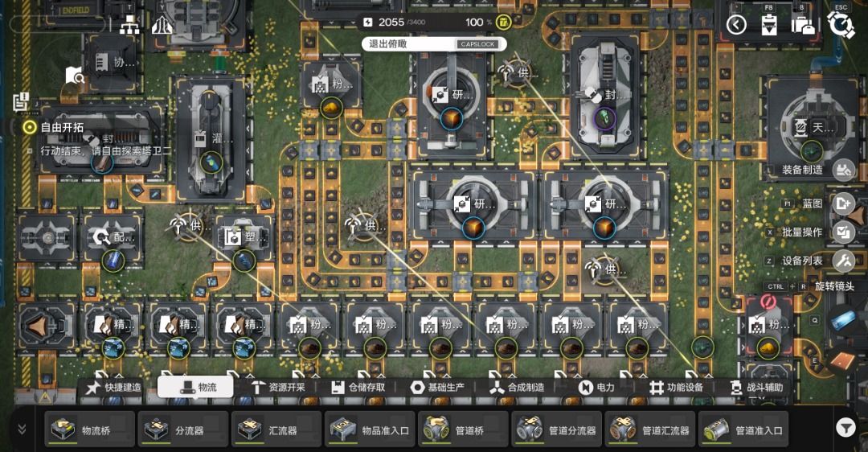868x452 pixels.
Task: Switch to the 快捷建造 tab
Action: click(114, 387)
